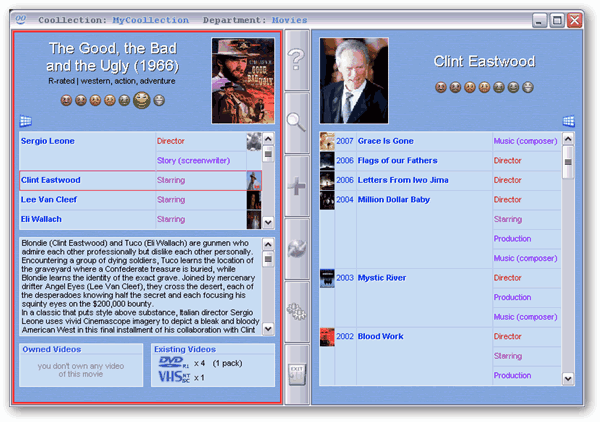Open the settings gears button
This screenshot has height=422, width=600.
(x=297, y=311)
